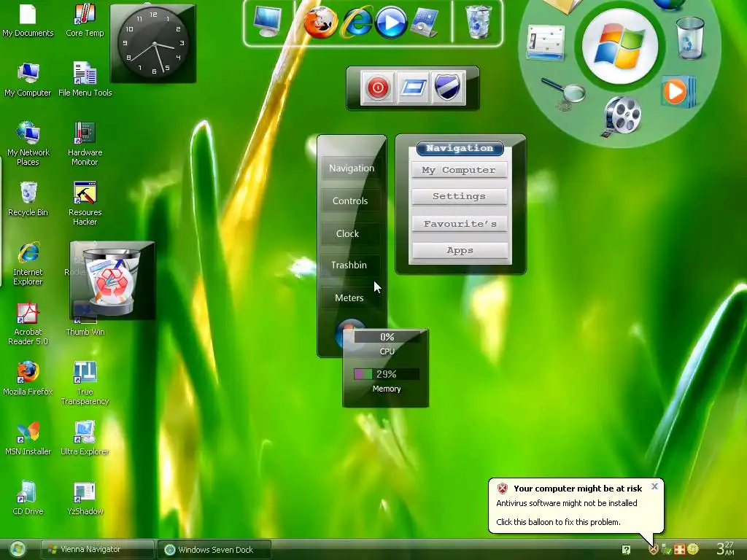This screenshot has width=747, height=560.
Task: Click the Favourite's navigation button
Action: point(460,224)
